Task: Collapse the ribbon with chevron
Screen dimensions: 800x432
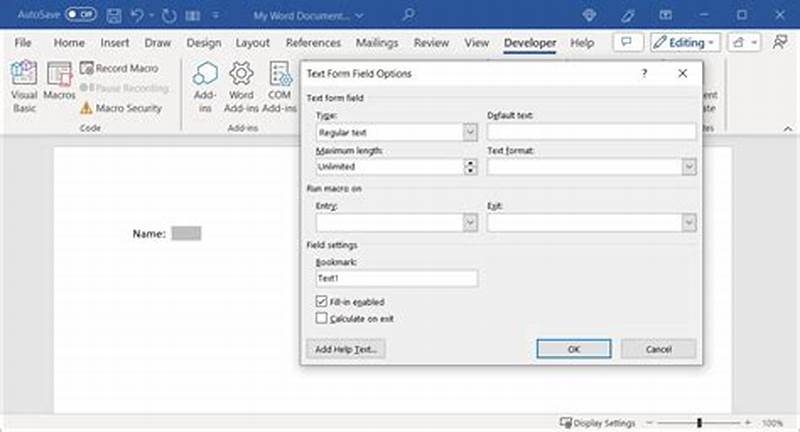Action: pyautogui.click(x=788, y=129)
